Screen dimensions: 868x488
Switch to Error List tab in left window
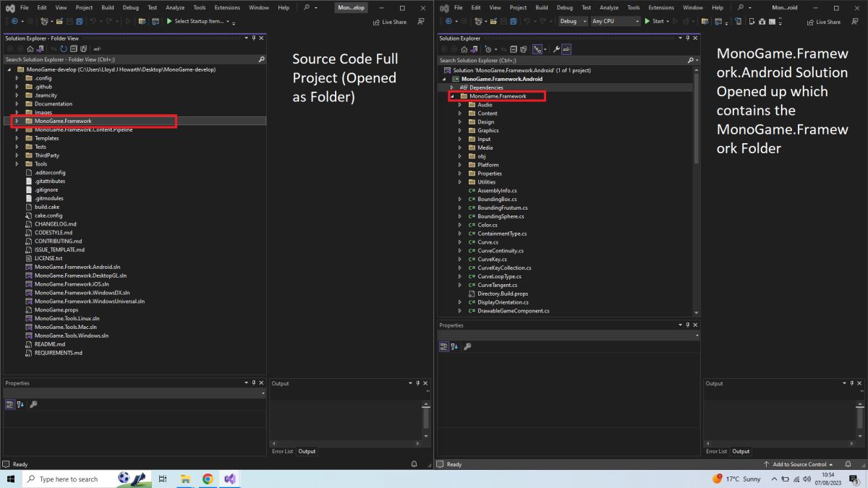[282, 451]
